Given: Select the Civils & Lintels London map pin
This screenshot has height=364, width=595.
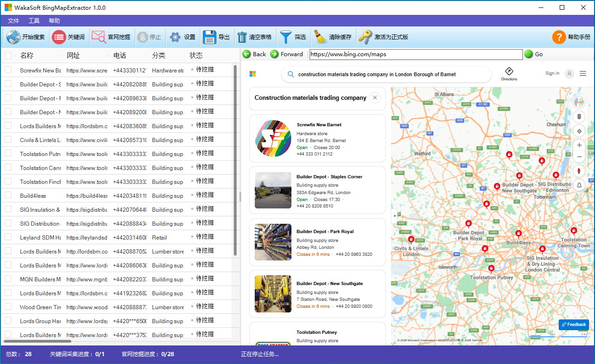Looking at the screenshot, I should tap(411, 240).
